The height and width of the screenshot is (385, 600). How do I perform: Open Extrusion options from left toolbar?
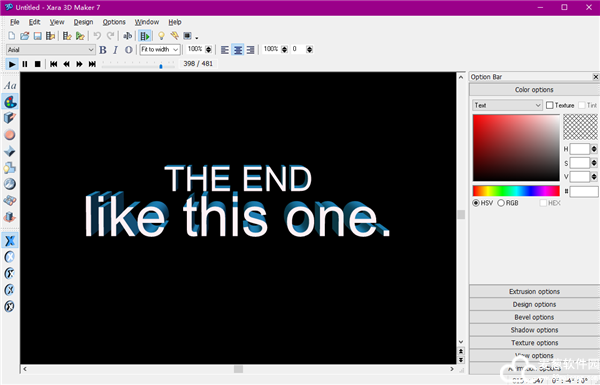tap(10, 118)
